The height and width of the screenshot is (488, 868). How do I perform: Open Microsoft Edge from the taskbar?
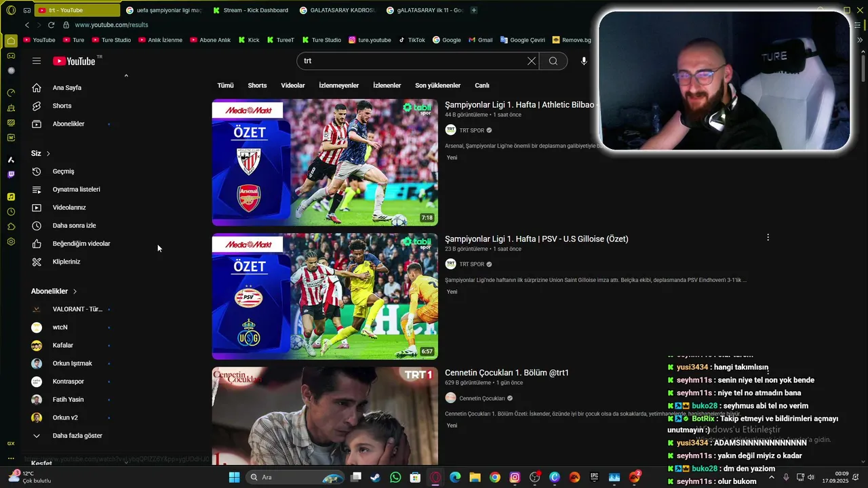[x=455, y=477]
